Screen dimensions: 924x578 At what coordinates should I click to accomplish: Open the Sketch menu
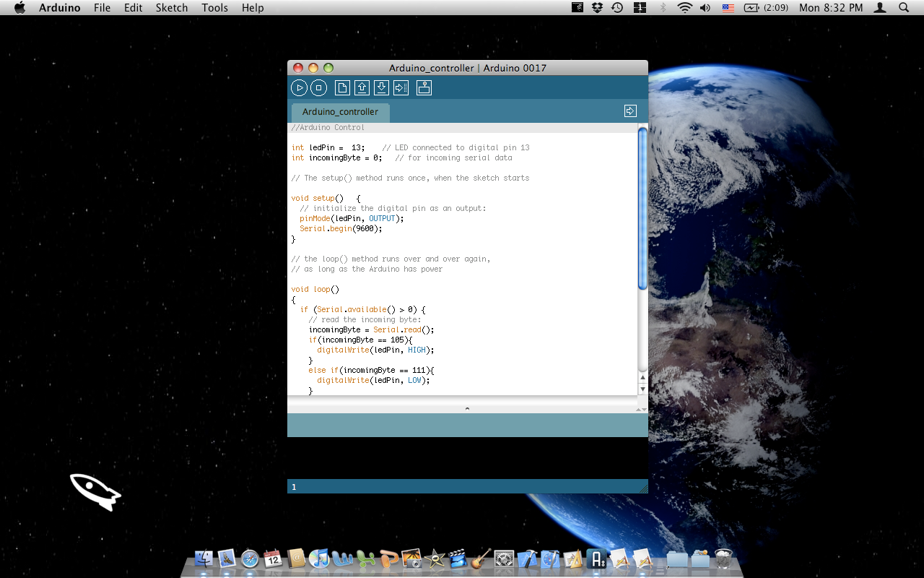[172, 8]
